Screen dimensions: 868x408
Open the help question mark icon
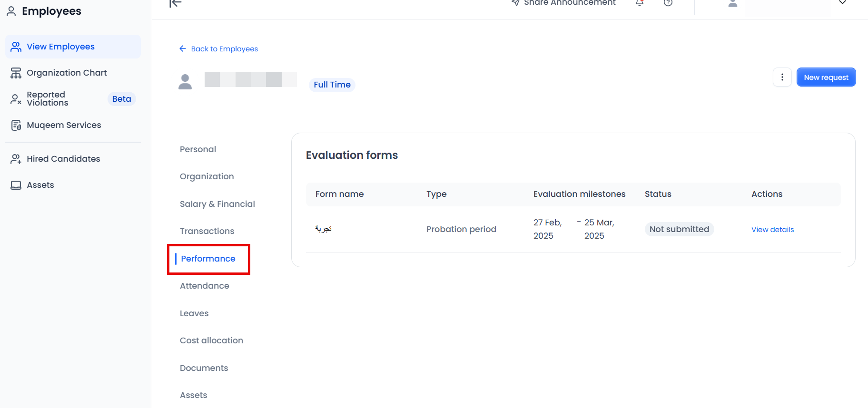668,3
